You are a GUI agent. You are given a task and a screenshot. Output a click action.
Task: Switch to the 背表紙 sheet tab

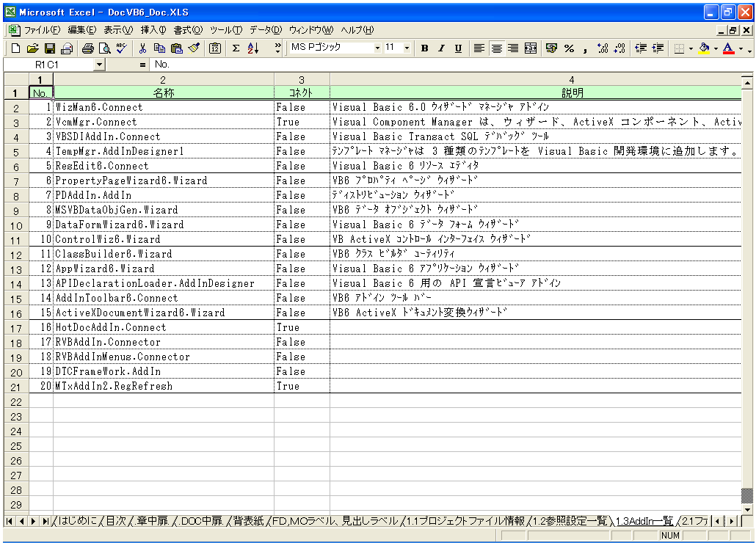tap(248, 521)
